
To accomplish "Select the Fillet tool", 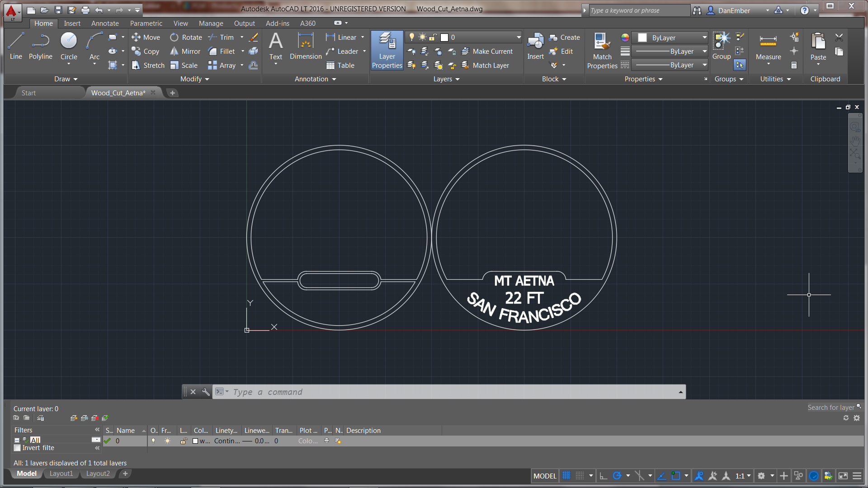I will click(222, 52).
